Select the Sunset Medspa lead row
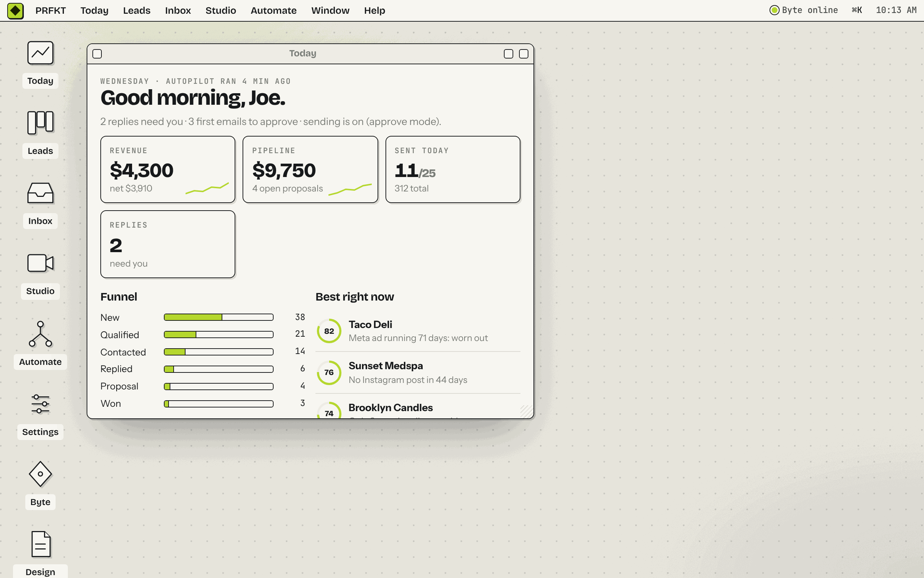Image resolution: width=924 pixels, height=578 pixels. (x=418, y=373)
